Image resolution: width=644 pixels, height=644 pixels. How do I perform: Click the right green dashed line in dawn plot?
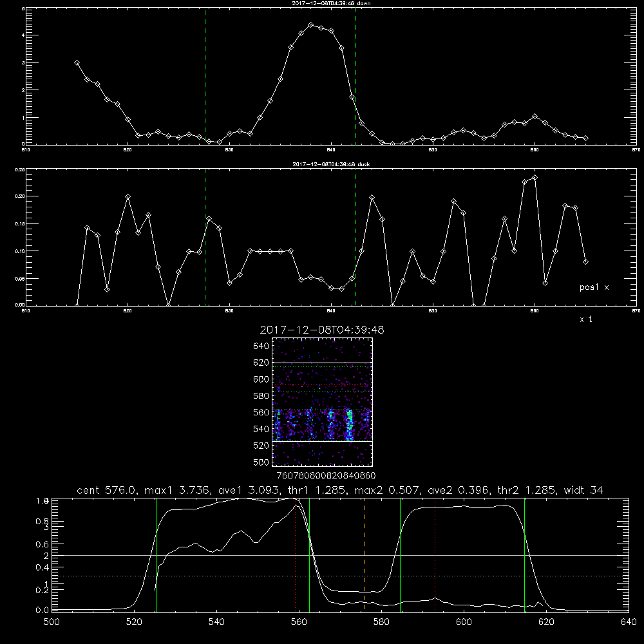click(355, 76)
